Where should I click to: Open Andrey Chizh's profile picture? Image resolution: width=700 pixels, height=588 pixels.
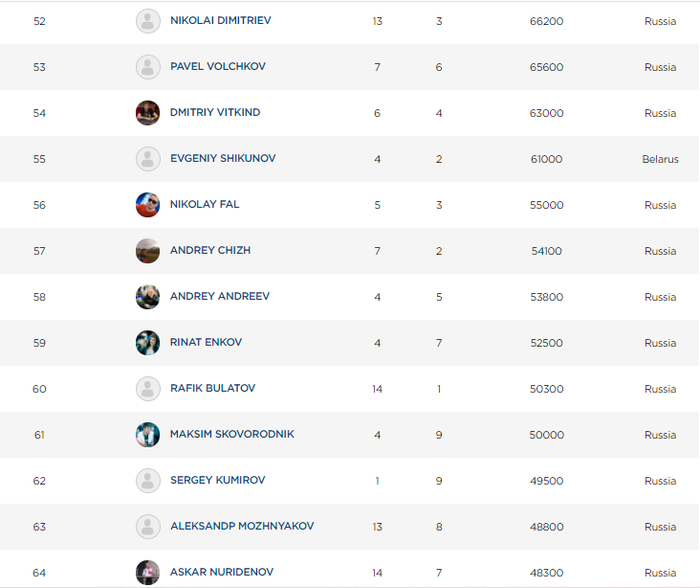pyautogui.click(x=148, y=251)
